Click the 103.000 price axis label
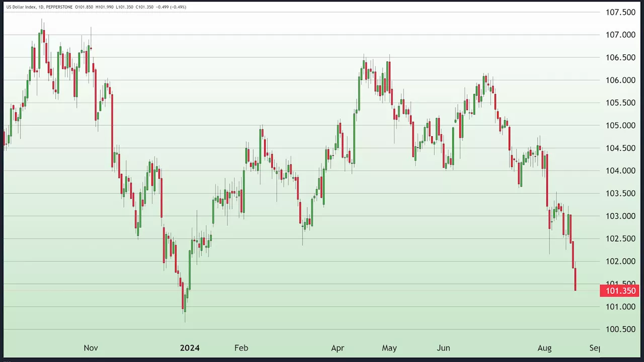This screenshot has width=644, height=362. [620, 216]
